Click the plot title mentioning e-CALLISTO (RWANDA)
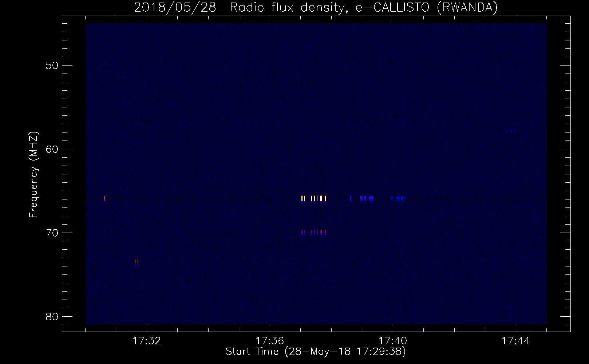 [x=316, y=7]
